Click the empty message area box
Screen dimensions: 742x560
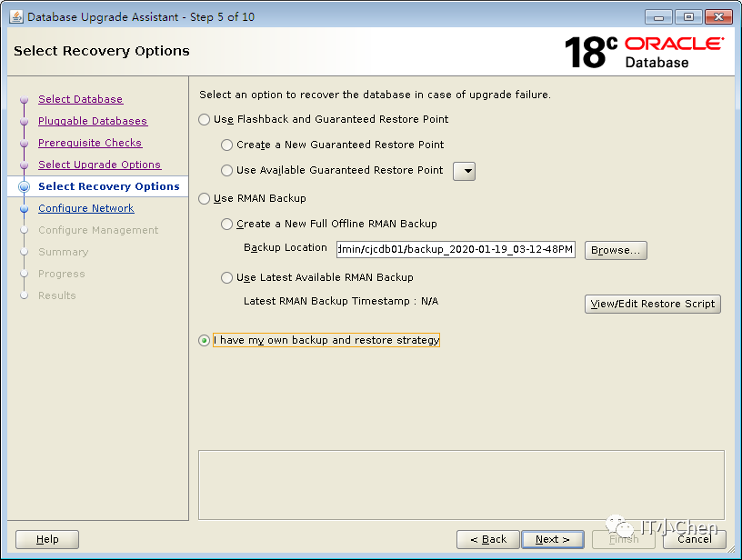[x=461, y=485]
